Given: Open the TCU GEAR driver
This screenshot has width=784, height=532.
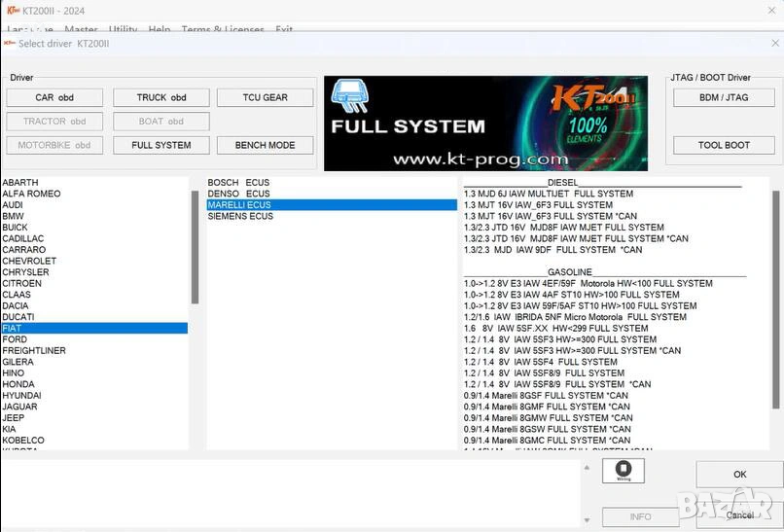Looking at the screenshot, I should (x=265, y=97).
